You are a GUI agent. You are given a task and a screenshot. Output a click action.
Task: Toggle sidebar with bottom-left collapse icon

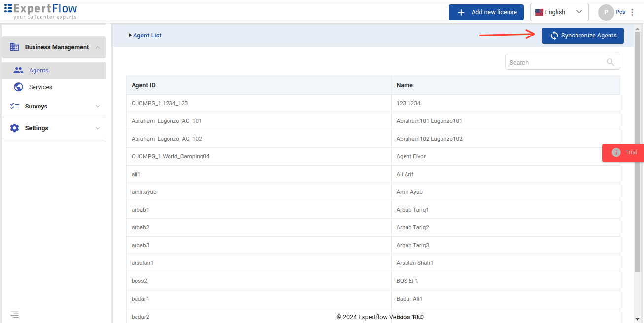[x=15, y=314]
